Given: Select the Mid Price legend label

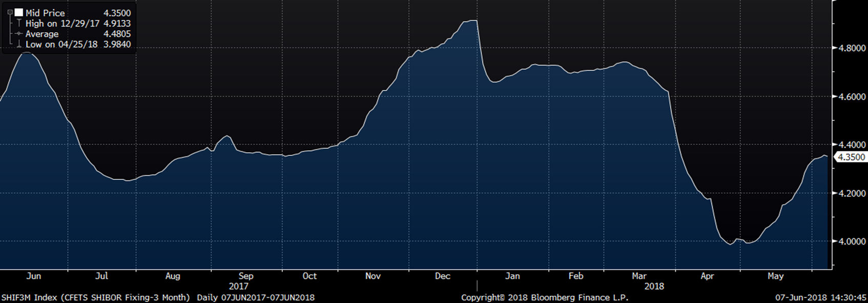Looking at the screenshot, I should (45, 13).
